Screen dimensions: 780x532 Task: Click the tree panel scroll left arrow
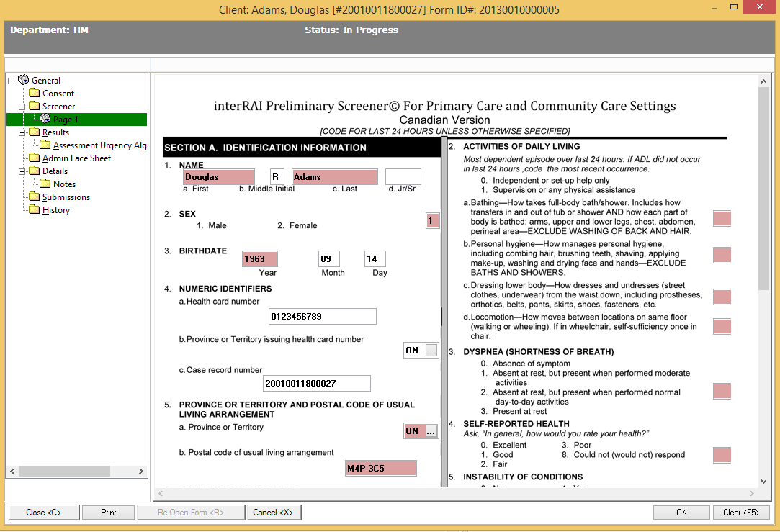pos(12,471)
